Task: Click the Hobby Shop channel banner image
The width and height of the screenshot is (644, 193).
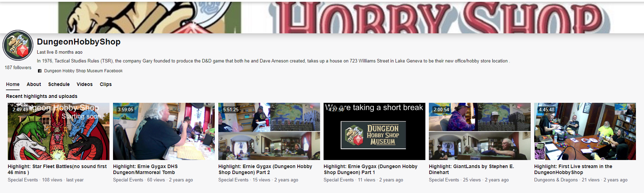Action: coord(322,17)
